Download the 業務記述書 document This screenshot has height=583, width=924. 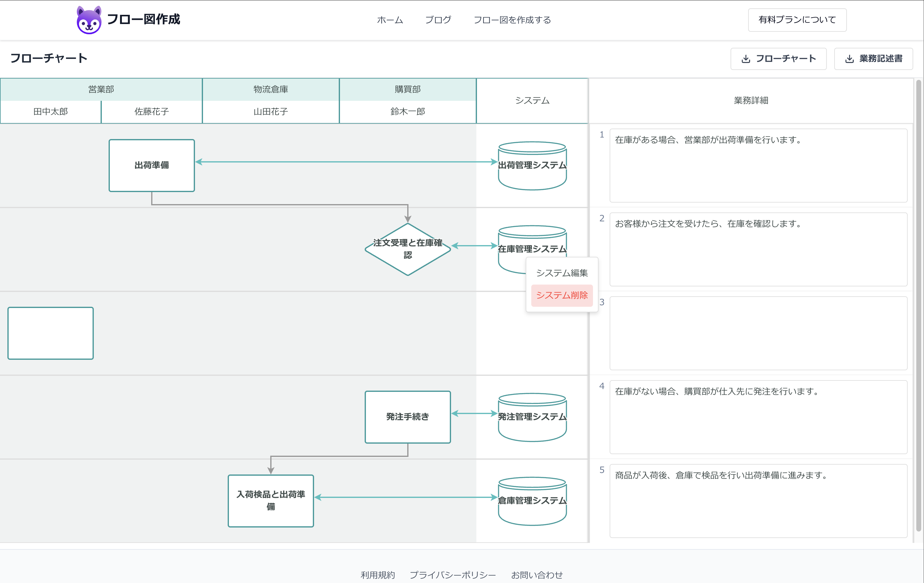[x=873, y=59]
